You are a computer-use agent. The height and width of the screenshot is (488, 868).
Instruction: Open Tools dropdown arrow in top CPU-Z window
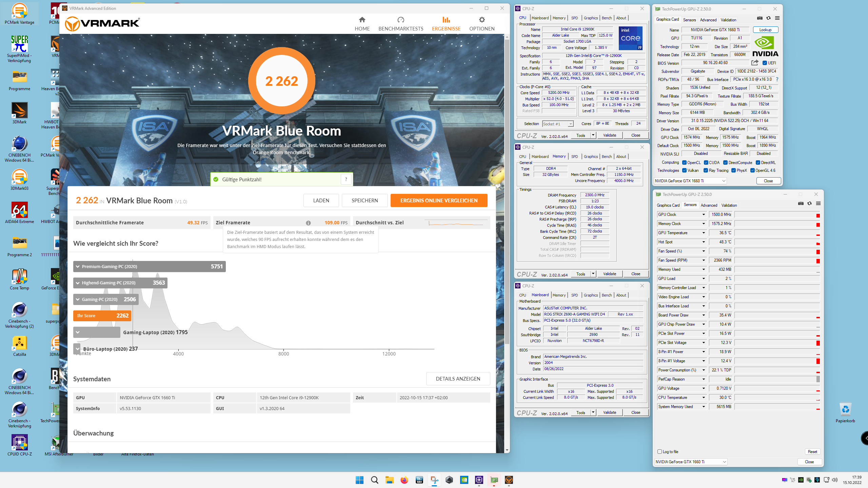(x=593, y=135)
